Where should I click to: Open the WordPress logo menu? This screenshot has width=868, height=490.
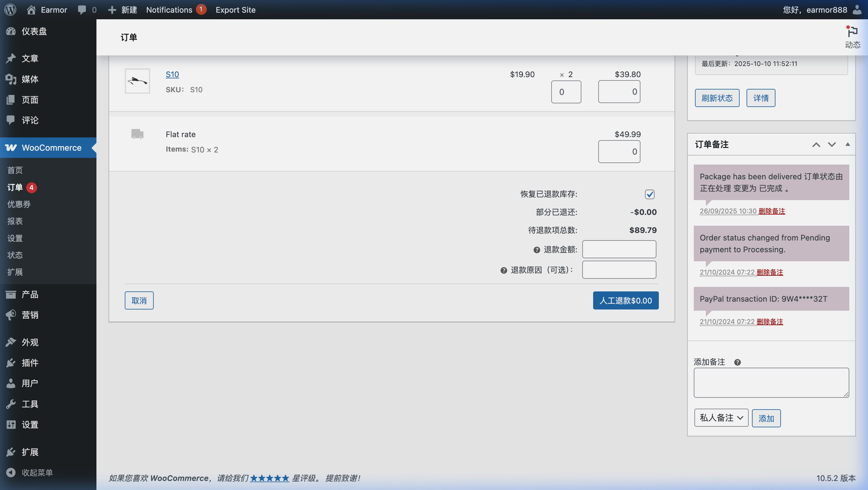coord(11,10)
